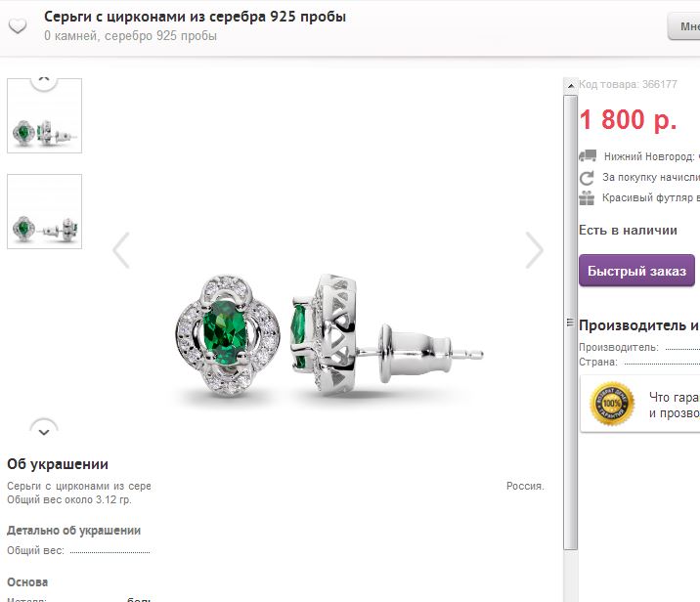Click the bonus refresh arrow icon

[587, 178]
